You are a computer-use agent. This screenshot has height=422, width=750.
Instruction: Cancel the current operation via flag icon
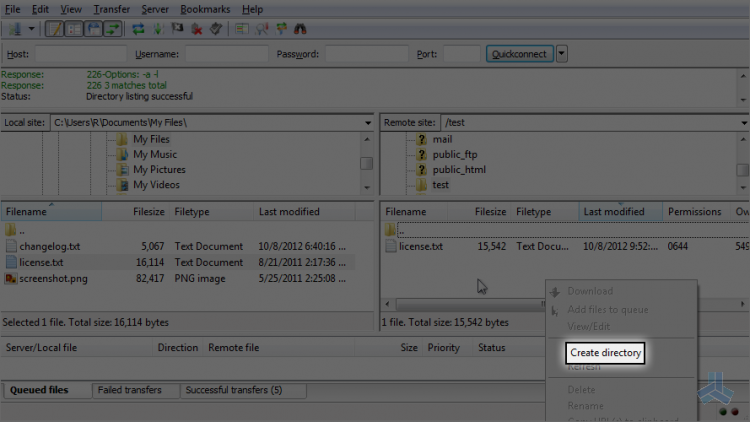(177, 29)
